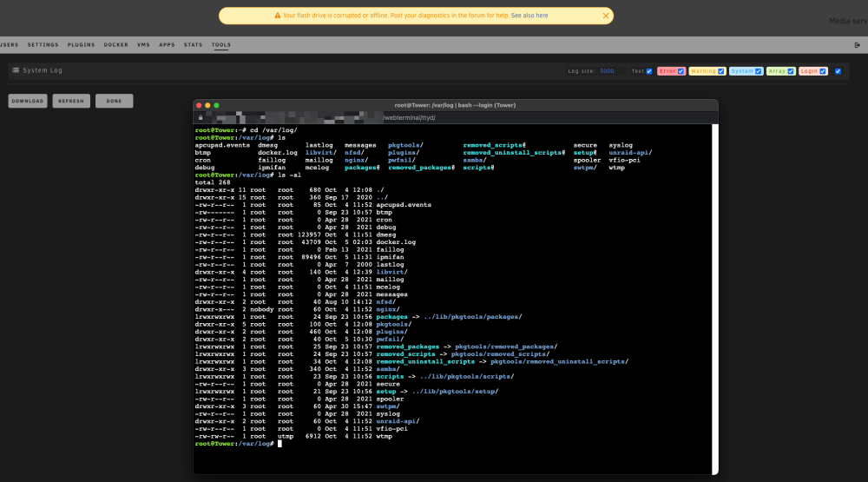
Task: Dismiss the flash drive warning banner
Action: 606,16
